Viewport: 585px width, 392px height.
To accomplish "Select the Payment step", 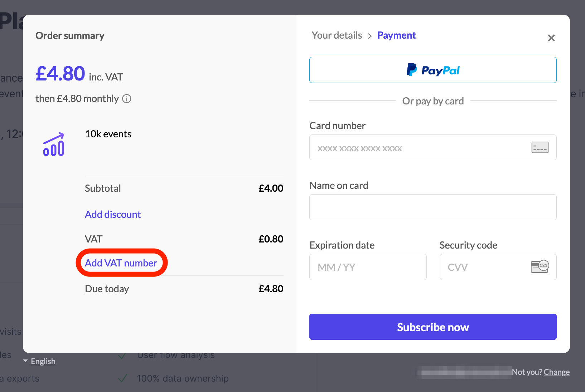I will tap(396, 35).
